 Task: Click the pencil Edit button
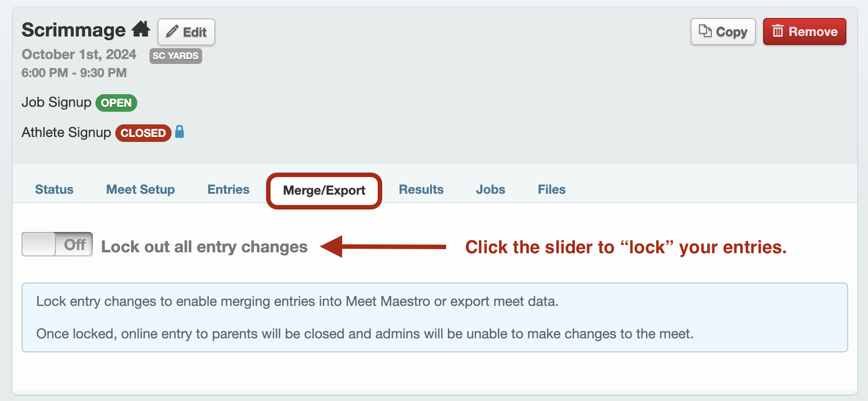click(x=186, y=32)
